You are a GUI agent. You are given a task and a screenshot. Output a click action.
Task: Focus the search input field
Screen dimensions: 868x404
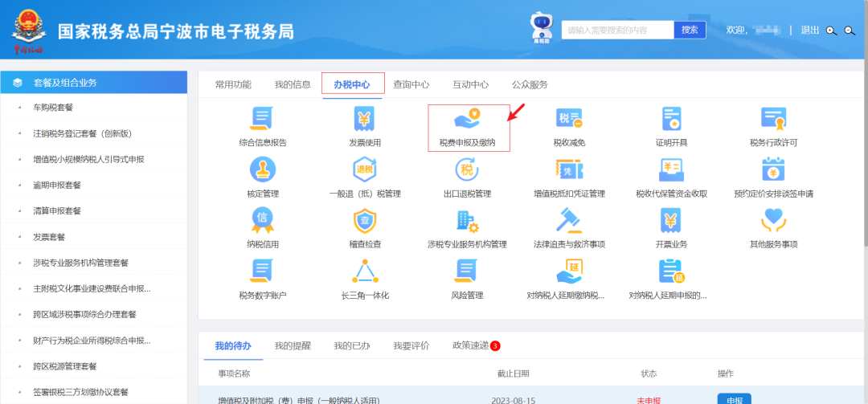click(x=618, y=30)
